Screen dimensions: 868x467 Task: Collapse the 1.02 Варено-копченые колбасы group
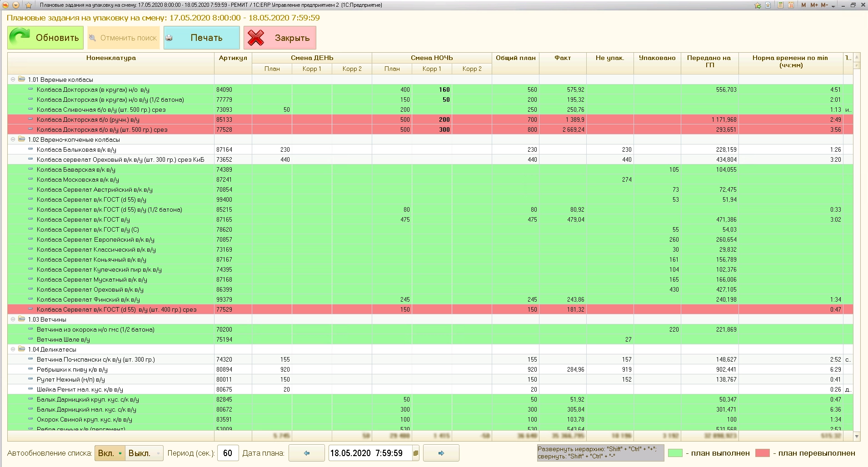coord(13,139)
